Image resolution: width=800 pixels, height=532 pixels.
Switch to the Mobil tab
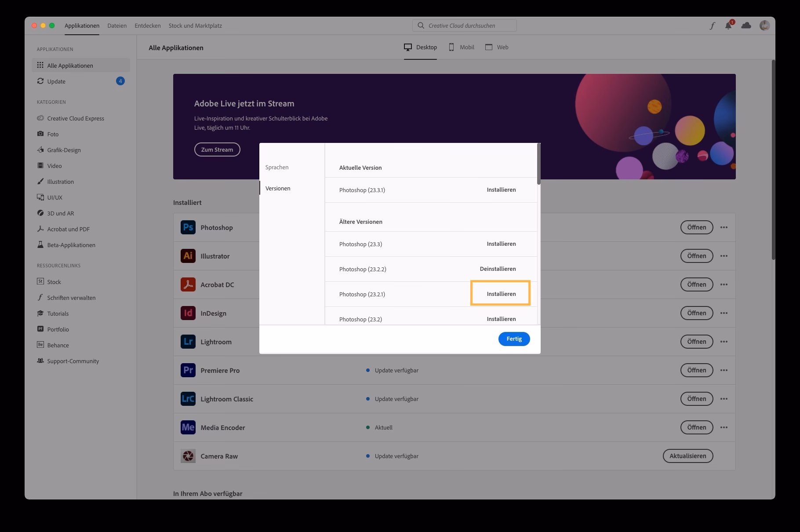[x=462, y=47]
